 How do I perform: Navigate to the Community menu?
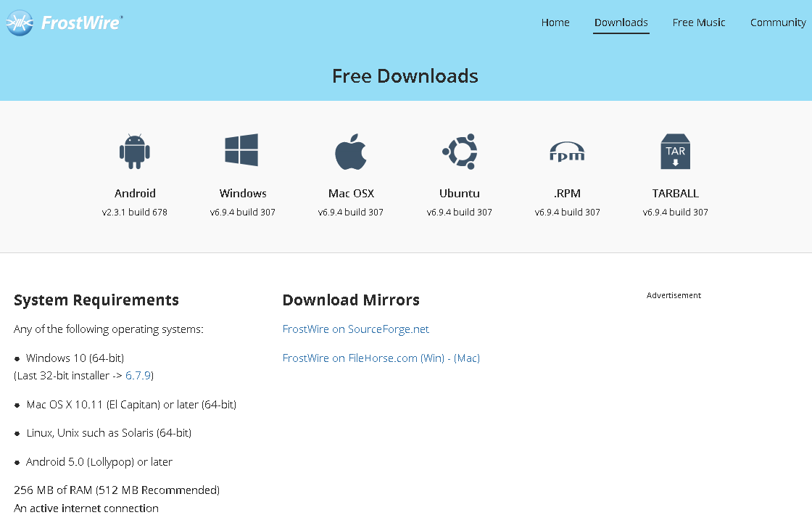pos(778,22)
